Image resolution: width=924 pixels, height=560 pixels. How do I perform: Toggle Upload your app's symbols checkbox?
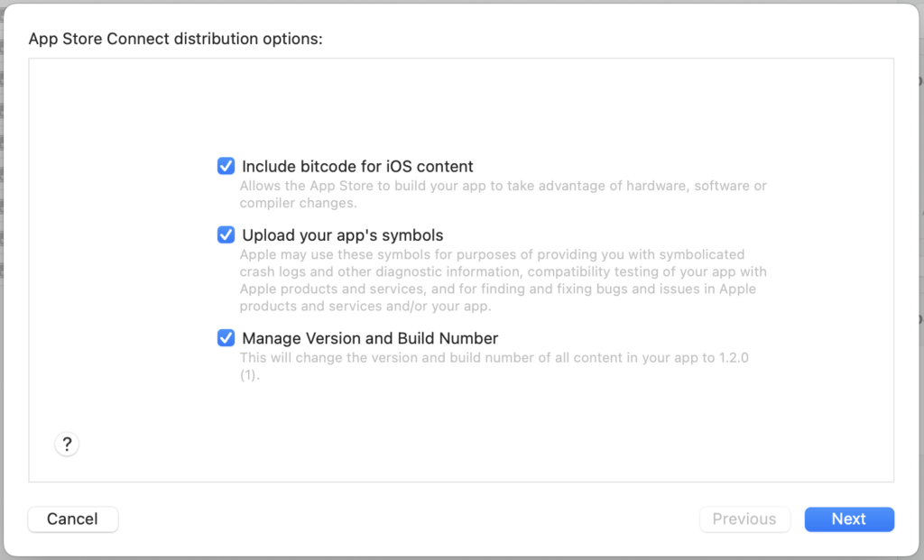click(226, 235)
